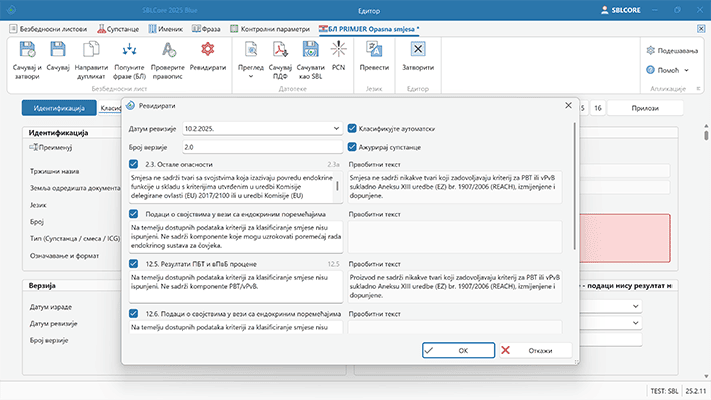Open background Датум ревизије dropdown arrow
This screenshot has width=711, height=400.
click(x=636, y=323)
